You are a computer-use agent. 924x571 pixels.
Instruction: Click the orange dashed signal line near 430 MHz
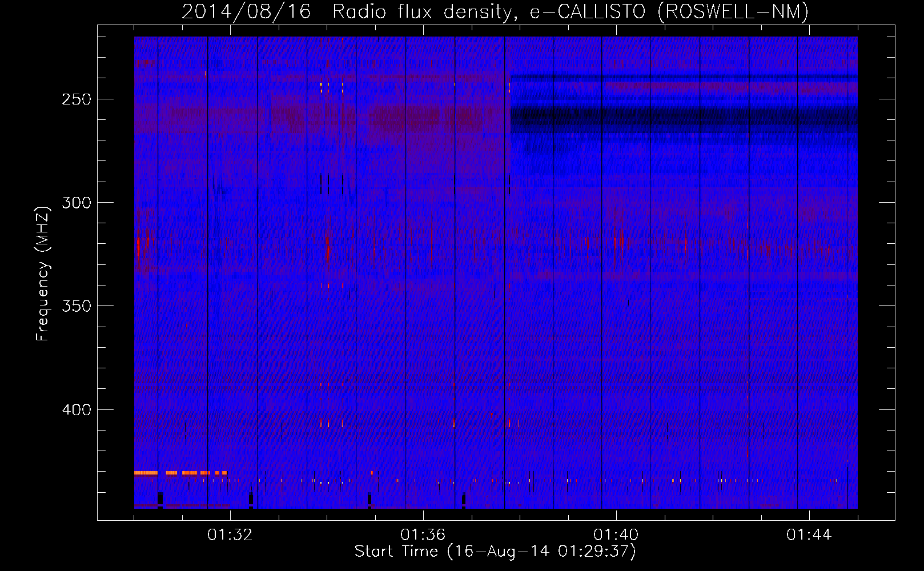180,473
